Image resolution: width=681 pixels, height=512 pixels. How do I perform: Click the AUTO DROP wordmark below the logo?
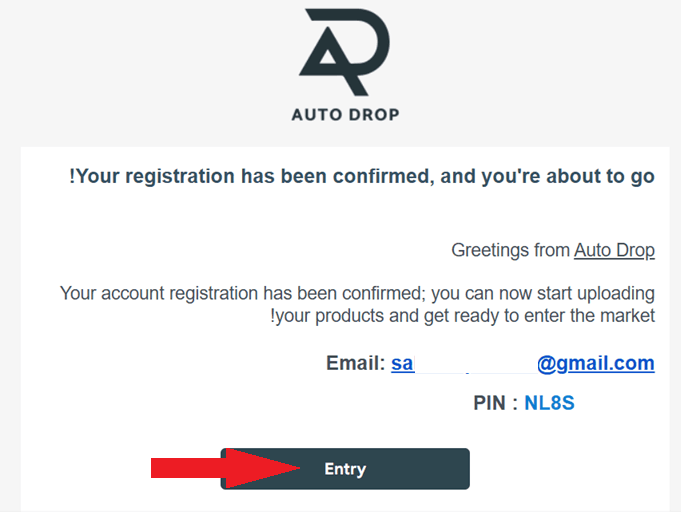pos(345,114)
